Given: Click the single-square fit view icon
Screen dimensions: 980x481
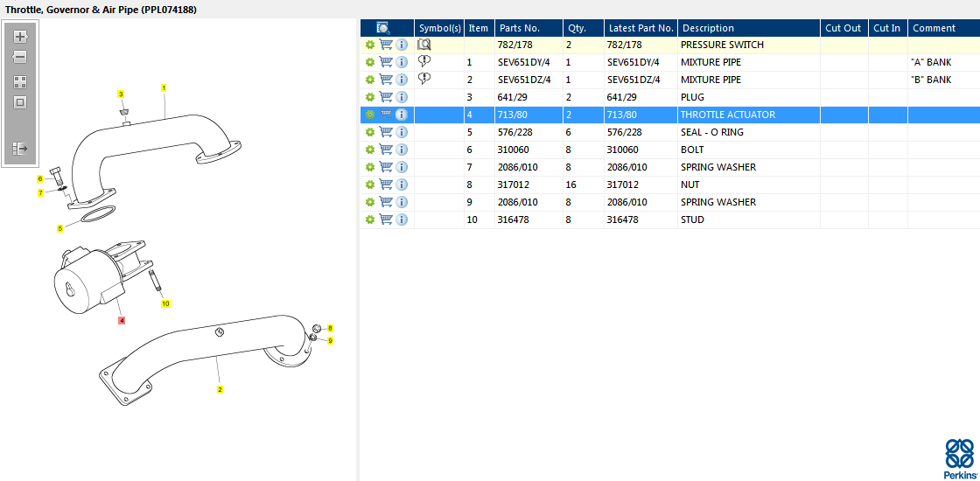Looking at the screenshot, I should [20, 102].
